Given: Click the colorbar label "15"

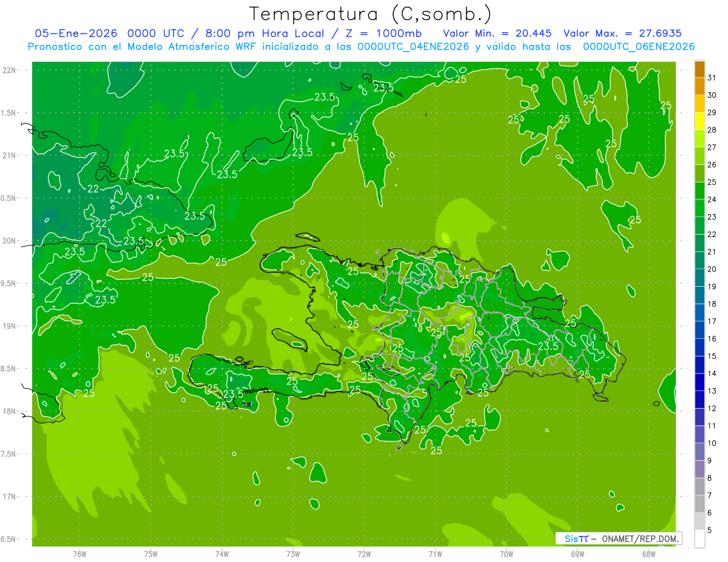Looking at the screenshot, I should (712, 356).
